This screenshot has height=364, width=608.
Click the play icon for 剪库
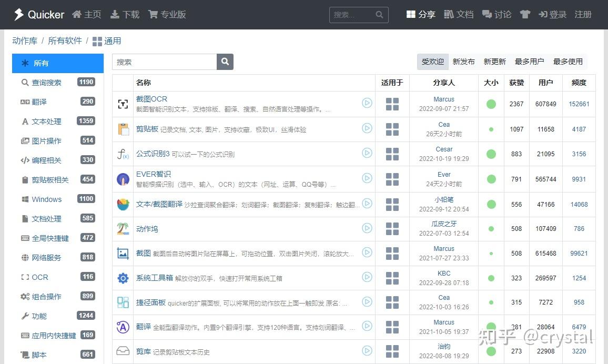pos(367,351)
